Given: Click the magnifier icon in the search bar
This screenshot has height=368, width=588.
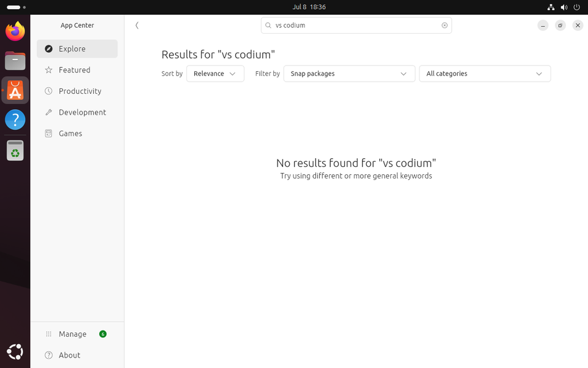Looking at the screenshot, I should click(x=268, y=25).
